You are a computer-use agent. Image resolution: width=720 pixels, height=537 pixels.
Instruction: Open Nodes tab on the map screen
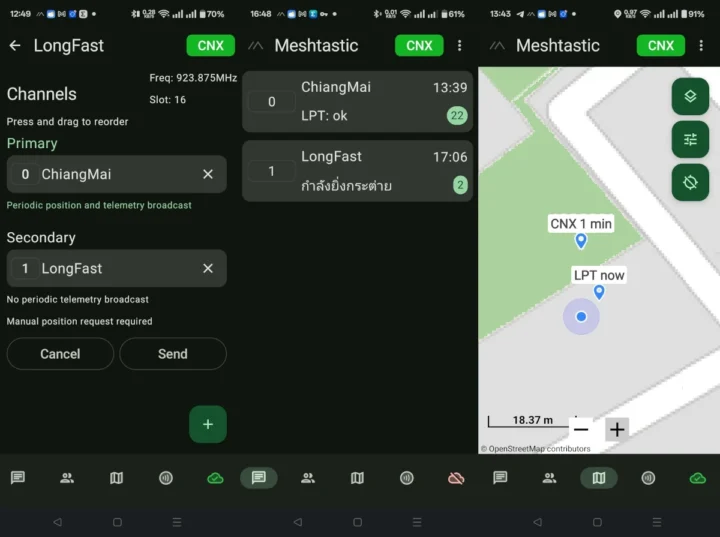[x=549, y=478]
